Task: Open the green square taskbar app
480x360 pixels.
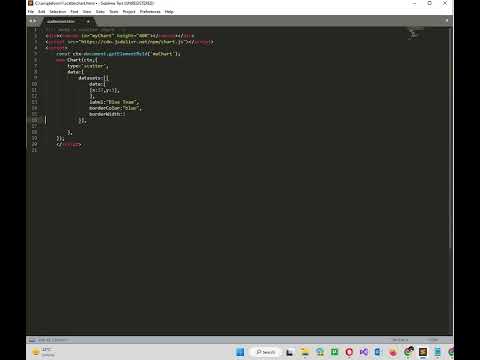Action: point(334,352)
